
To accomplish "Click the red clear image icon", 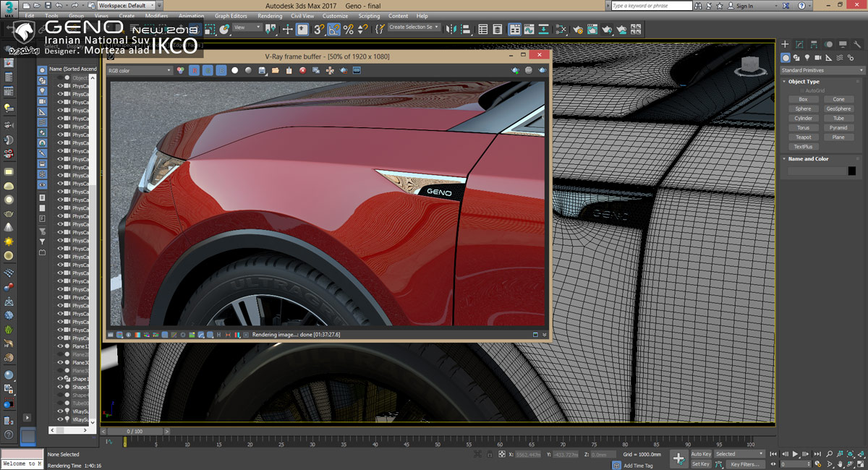I will [303, 71].
